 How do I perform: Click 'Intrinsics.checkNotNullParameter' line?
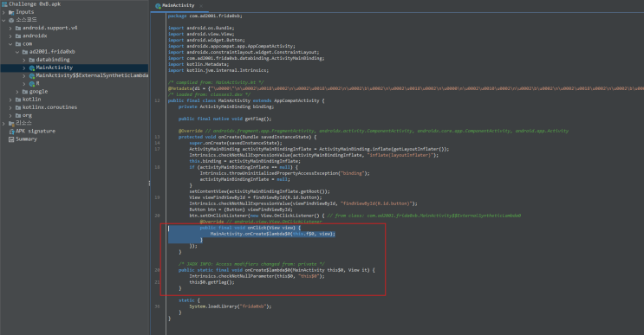[257, 276]
